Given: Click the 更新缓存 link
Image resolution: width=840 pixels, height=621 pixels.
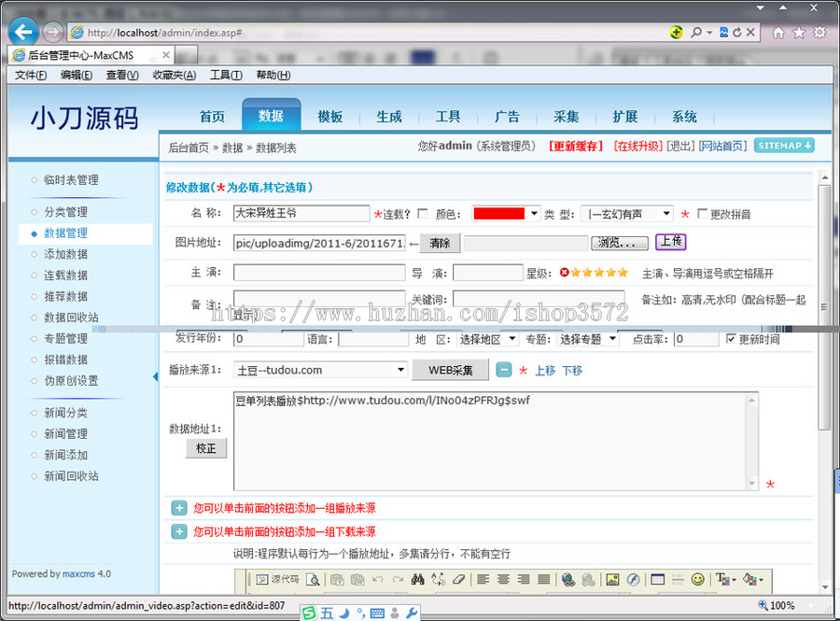Looking at the screenshot, I should pos(577,147).
